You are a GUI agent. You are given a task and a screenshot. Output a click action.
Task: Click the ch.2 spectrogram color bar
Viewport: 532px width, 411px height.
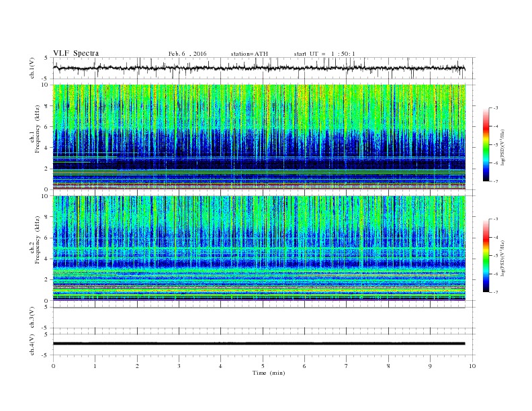point(486,255)
